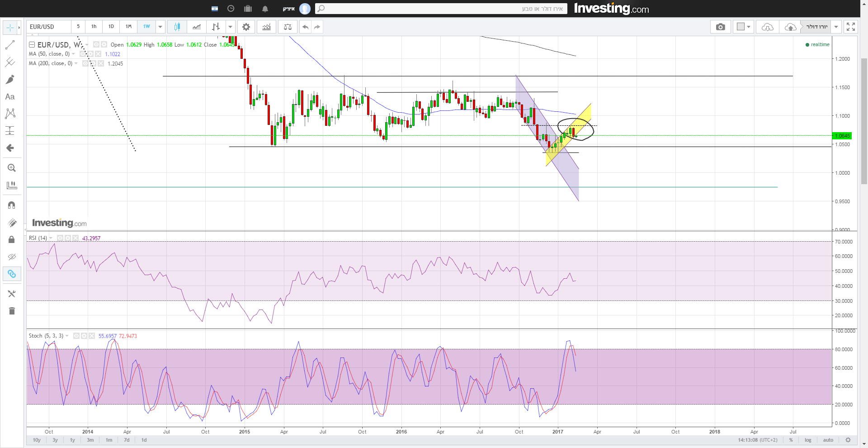Image resolution: width=868 pixels, height=448 pixels.
Task: Select the pitchfork drawing tool
Action: coord(10,62)
